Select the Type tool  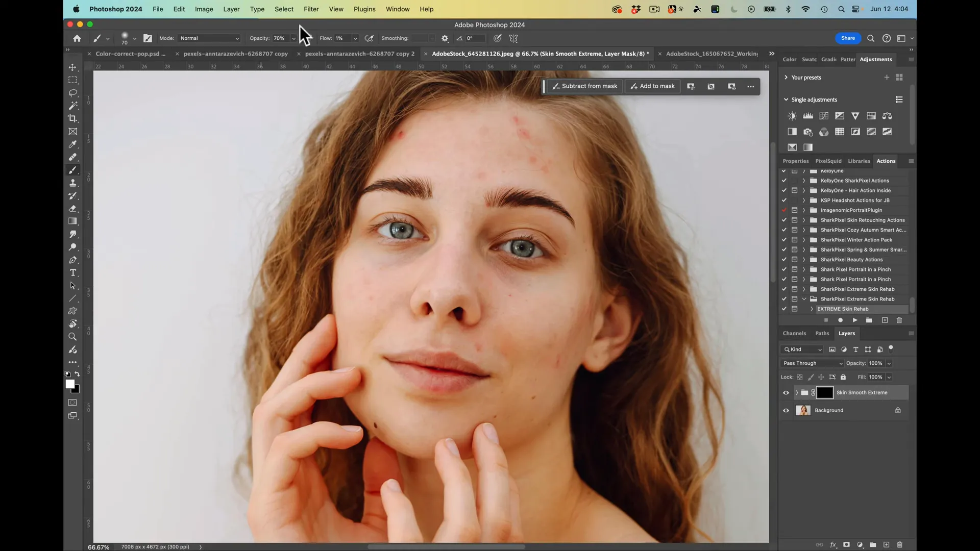(x=72, y=272)
